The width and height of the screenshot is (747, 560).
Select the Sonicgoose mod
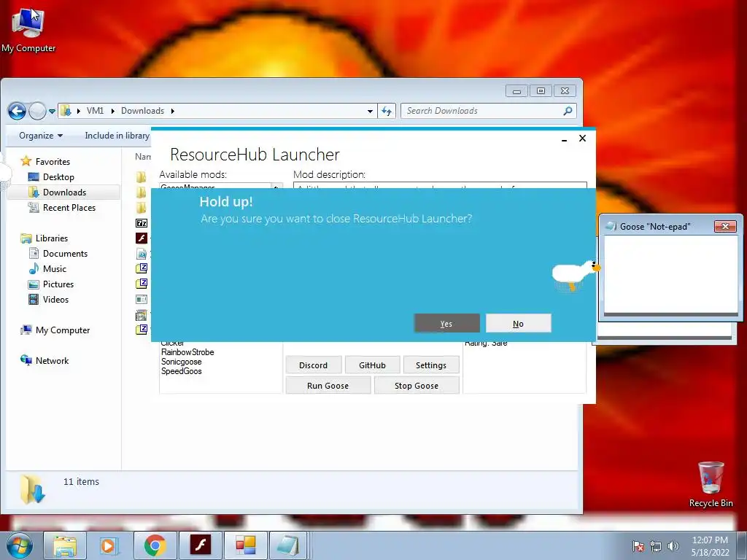pyautogui.click(x=182, y=362)
